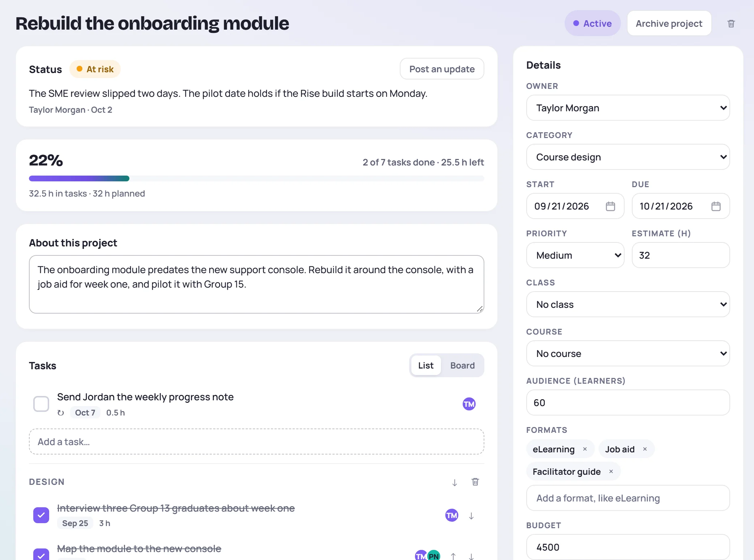This screenshot has height=560, width=754.
Task: Open the Priority dropdown showing Medium
Action: click(575, 255)
